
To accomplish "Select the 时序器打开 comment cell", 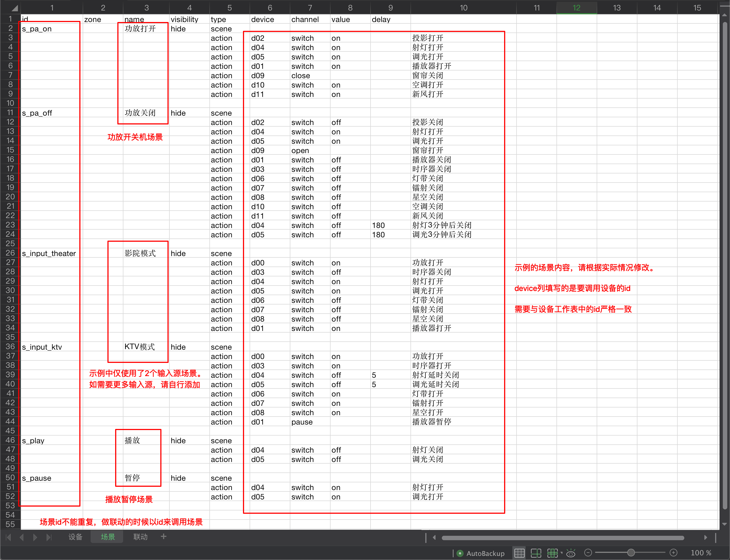I will pos(464,366).
